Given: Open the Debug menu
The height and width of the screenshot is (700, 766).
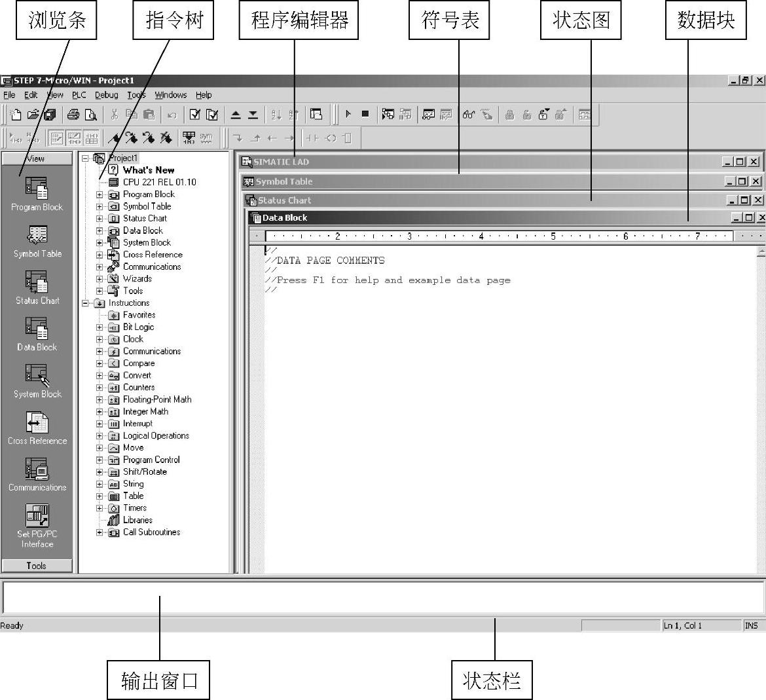Looking at the screenshot, I should coord(107,95).
